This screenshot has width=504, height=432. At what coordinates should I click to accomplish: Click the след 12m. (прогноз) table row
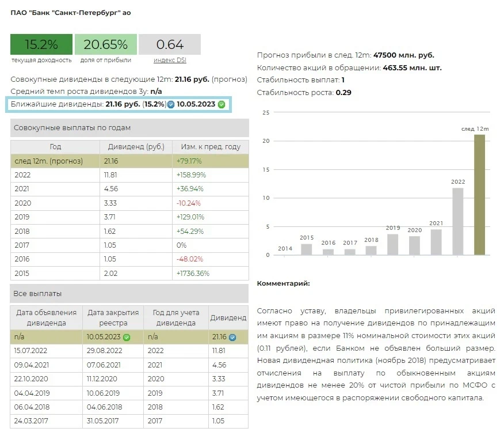[x=129, y=161]
